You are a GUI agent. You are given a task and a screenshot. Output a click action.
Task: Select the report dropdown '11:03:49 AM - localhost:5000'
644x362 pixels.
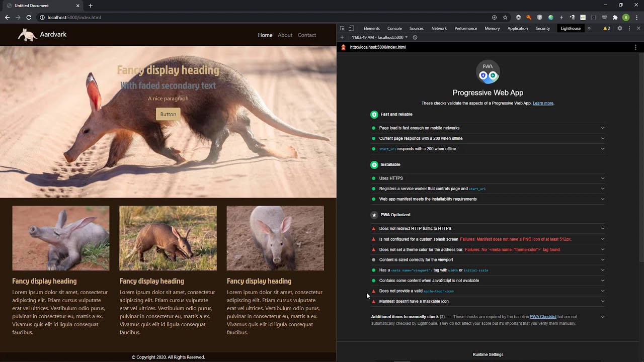click(380, 37)
